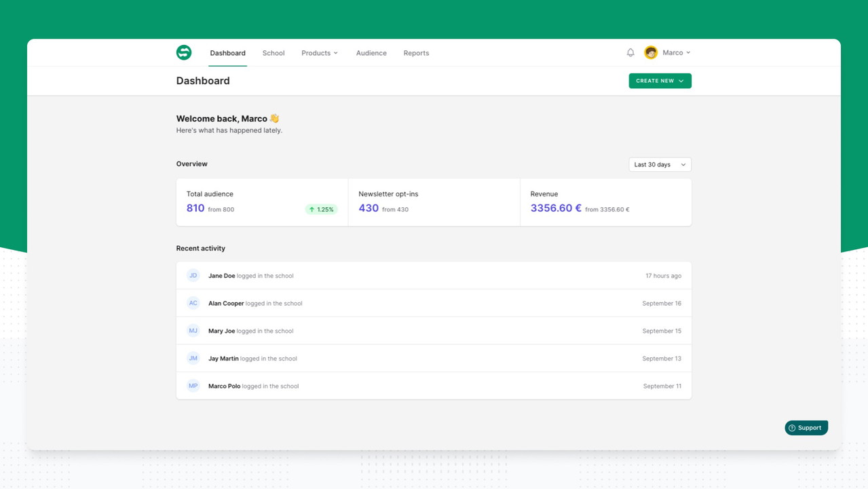The height and width of the screenshot is (489, 868).
Task: Click Marco's profile avatar picture
Action: point(651,52)
